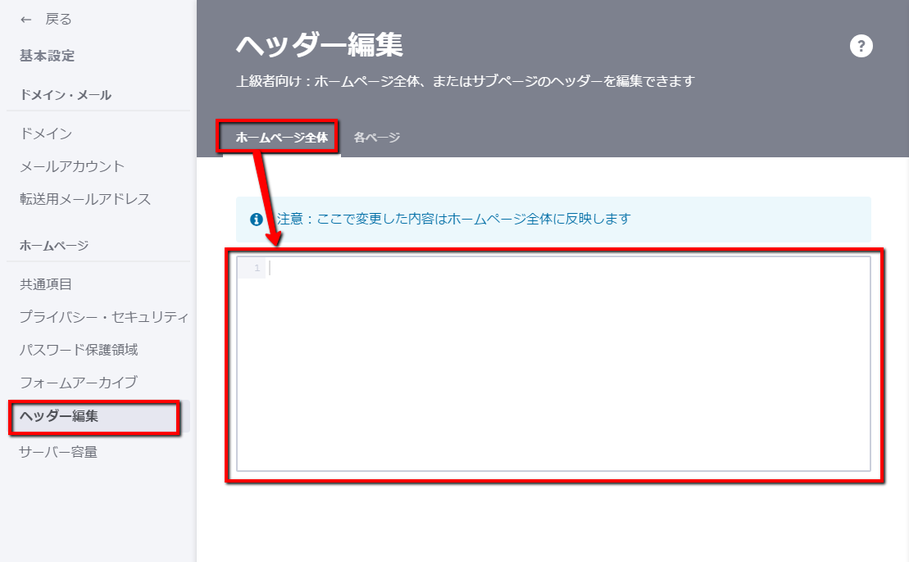Open 共通項目 settings
This screenshot has height=562, width=909.
click(x=46, y=284)
